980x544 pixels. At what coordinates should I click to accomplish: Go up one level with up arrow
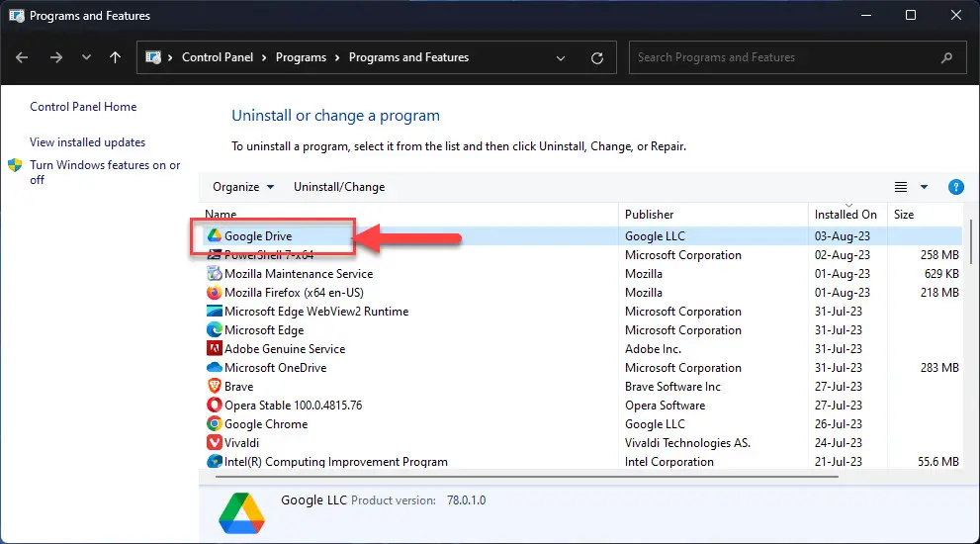coord(115,57)
